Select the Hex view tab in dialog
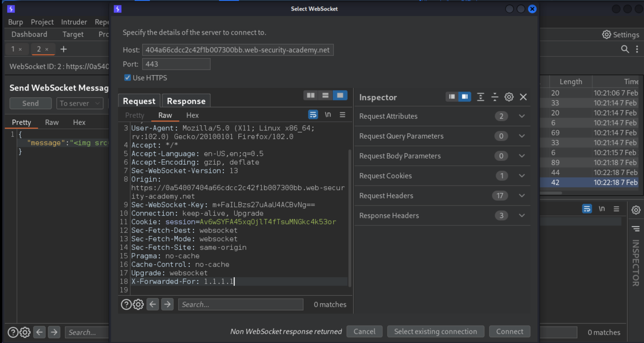644x343 pixels. pyautogui.click(x=193, y=115)
